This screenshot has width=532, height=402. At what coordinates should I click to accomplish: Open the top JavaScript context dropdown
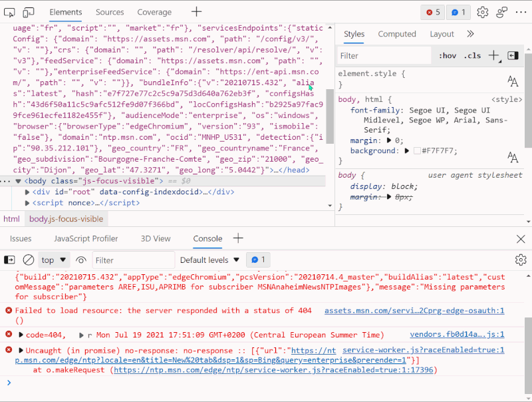(55, 260)
